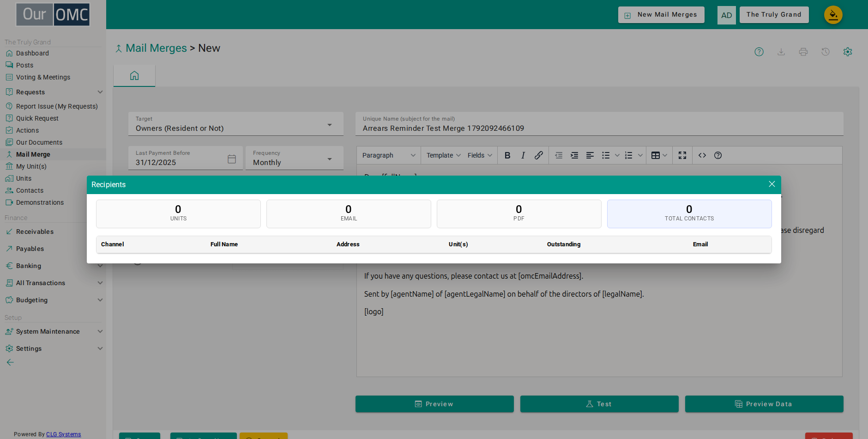Insert a link with the link icon
This screenshot has height=439, width=868.
click(538, 155)
